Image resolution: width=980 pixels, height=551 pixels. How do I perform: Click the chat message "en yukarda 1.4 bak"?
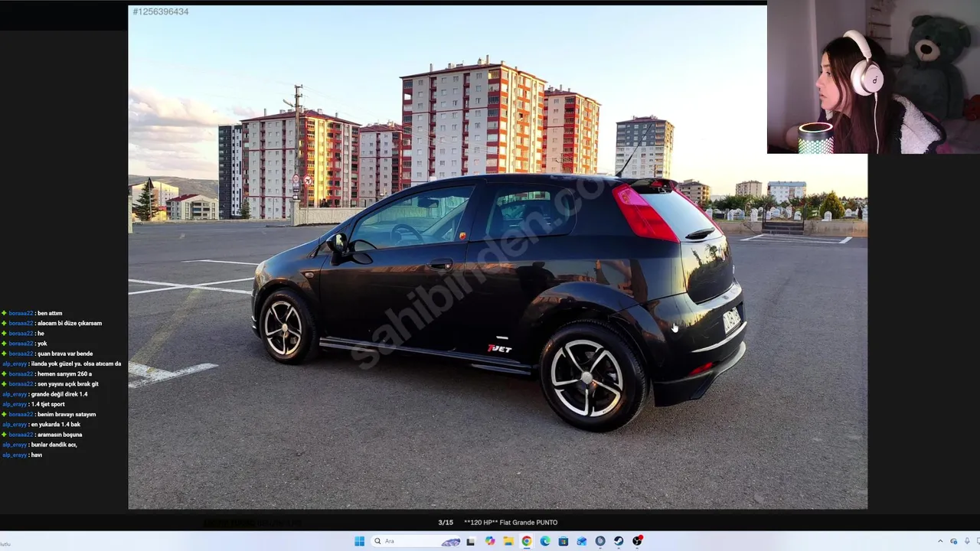(55, 424)
